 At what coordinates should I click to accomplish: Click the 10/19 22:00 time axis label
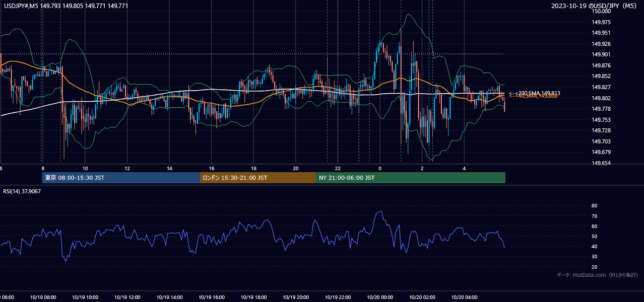[338, 297]
